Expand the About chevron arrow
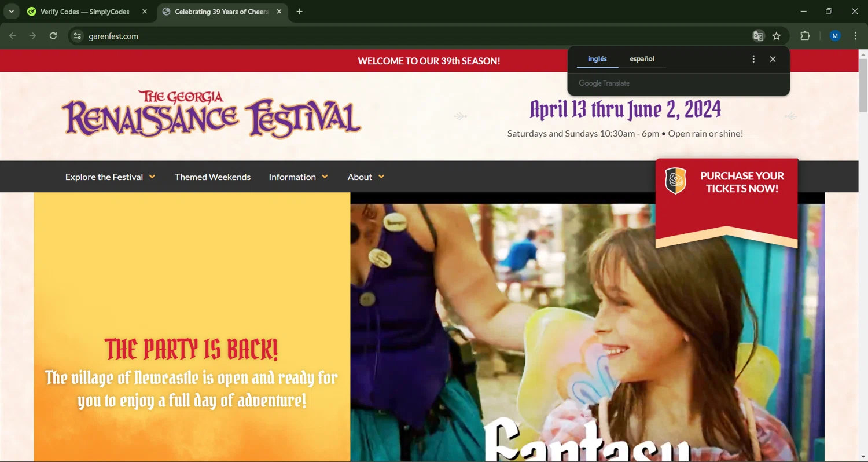Viewport: 868px width, 462px height. pyautogui.click(x=381, y=177)
